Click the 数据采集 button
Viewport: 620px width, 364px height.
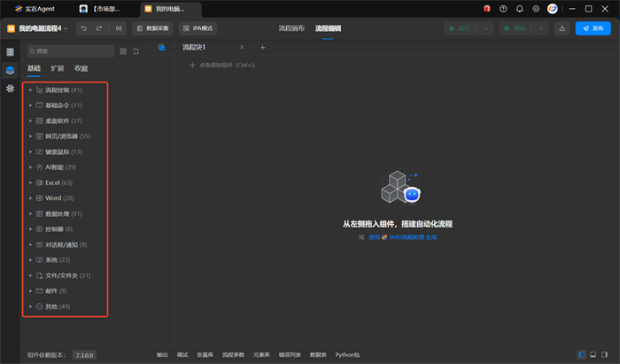pyautogui.click(x=152, y=28)
